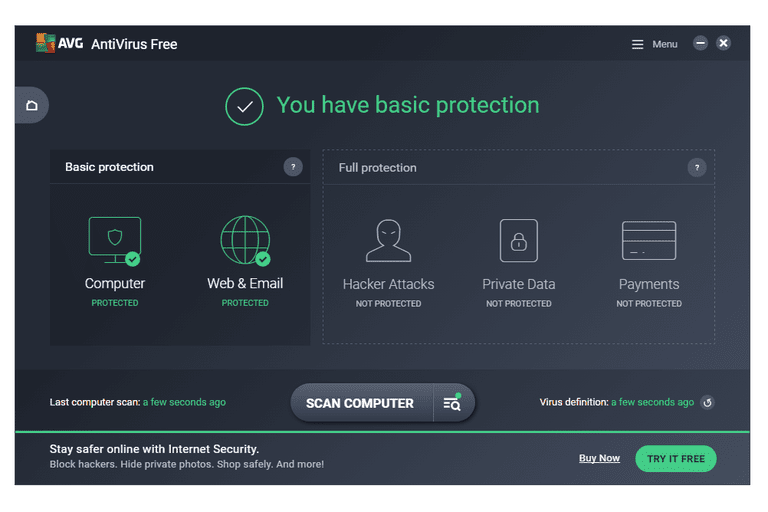The height and width of the screenshot is (512, 768).
Task: Open the Computer protection monitor icon
Action: [115, 241]
